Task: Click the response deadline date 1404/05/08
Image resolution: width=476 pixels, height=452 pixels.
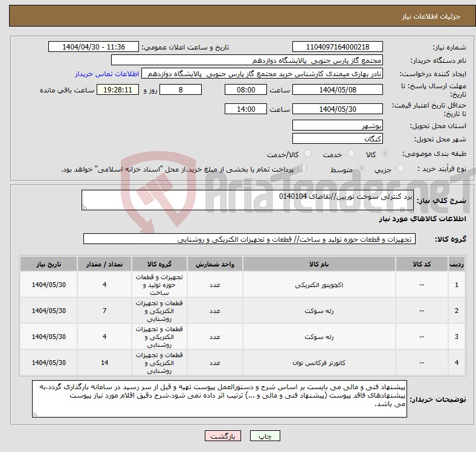Action: (x=338, y=89)
